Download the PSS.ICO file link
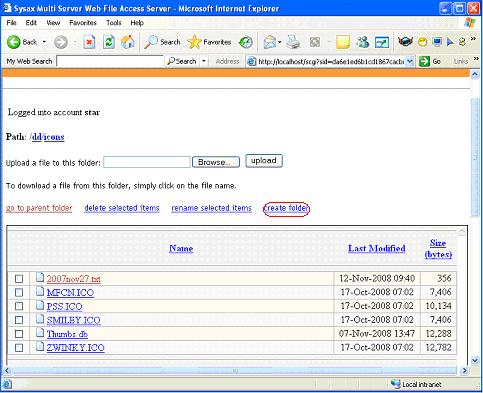 (x=64, y=306)
